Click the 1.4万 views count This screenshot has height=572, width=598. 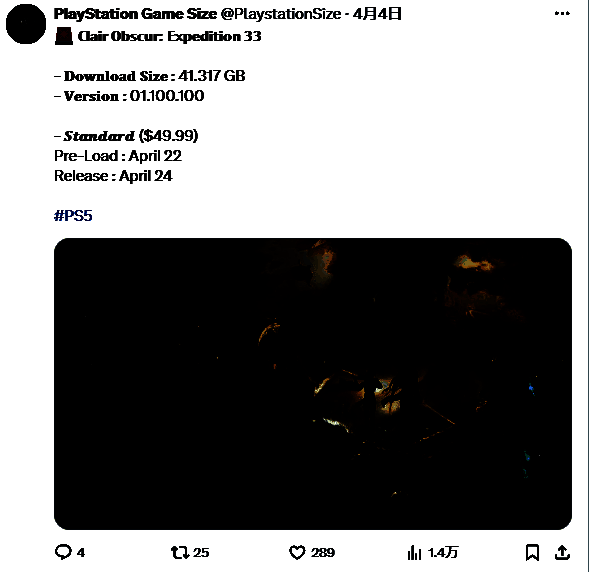(443, 553)
